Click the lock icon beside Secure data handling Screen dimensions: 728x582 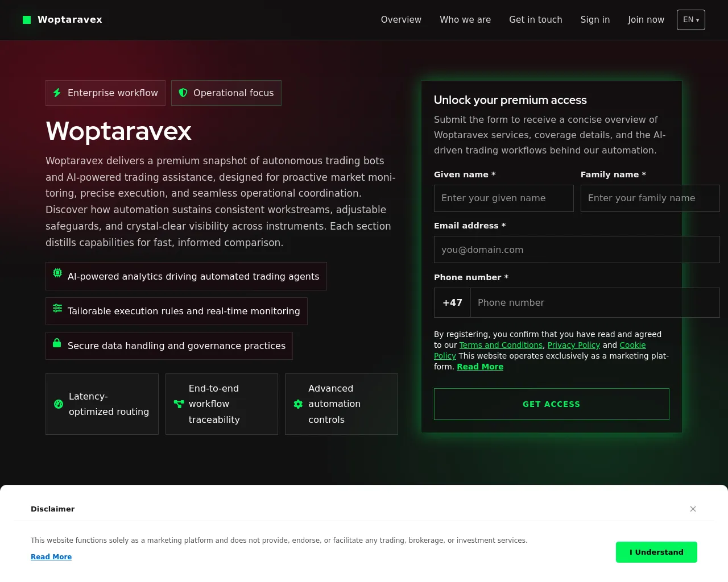click(57, 343)
